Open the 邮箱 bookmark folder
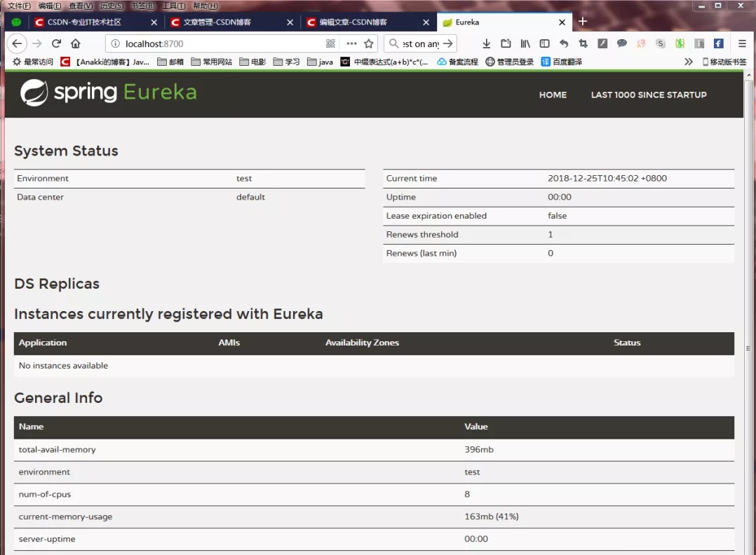This screenshot has width=756, height=555. [x=170, y=62]
